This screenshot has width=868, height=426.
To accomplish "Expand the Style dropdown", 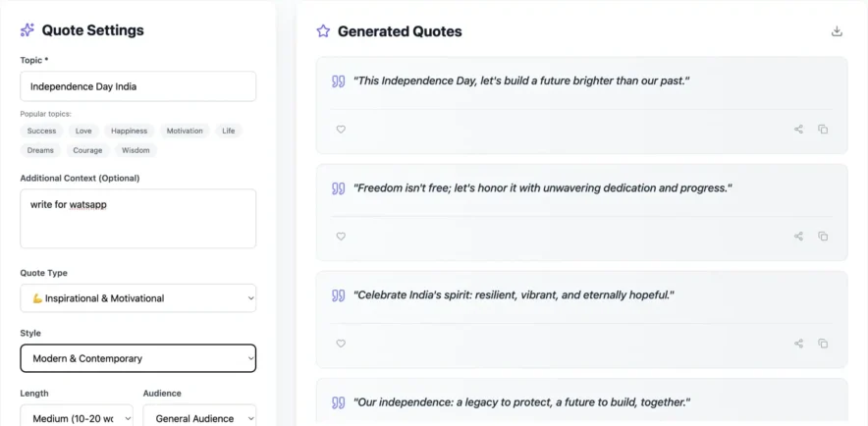I will tap(137, 358).
